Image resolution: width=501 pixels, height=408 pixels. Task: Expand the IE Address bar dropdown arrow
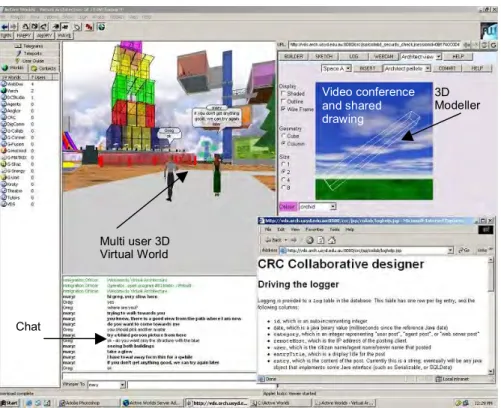tap(451, 250)
